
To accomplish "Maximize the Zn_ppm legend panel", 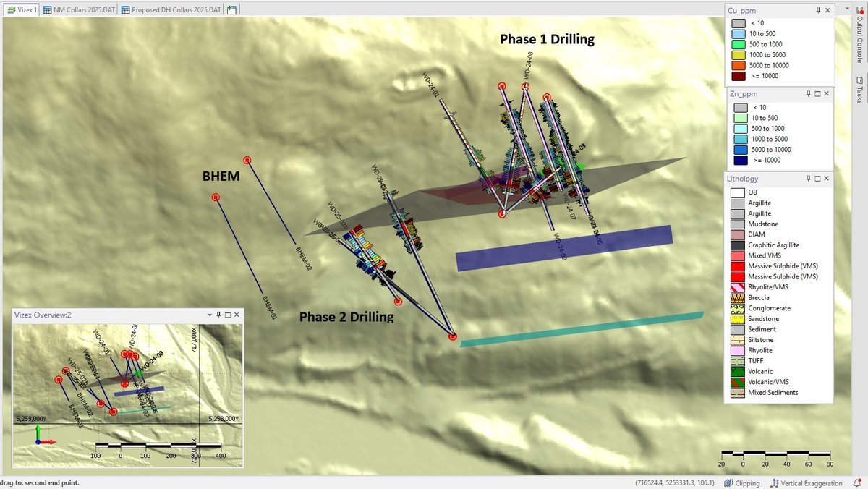I will tap(818, 93).
